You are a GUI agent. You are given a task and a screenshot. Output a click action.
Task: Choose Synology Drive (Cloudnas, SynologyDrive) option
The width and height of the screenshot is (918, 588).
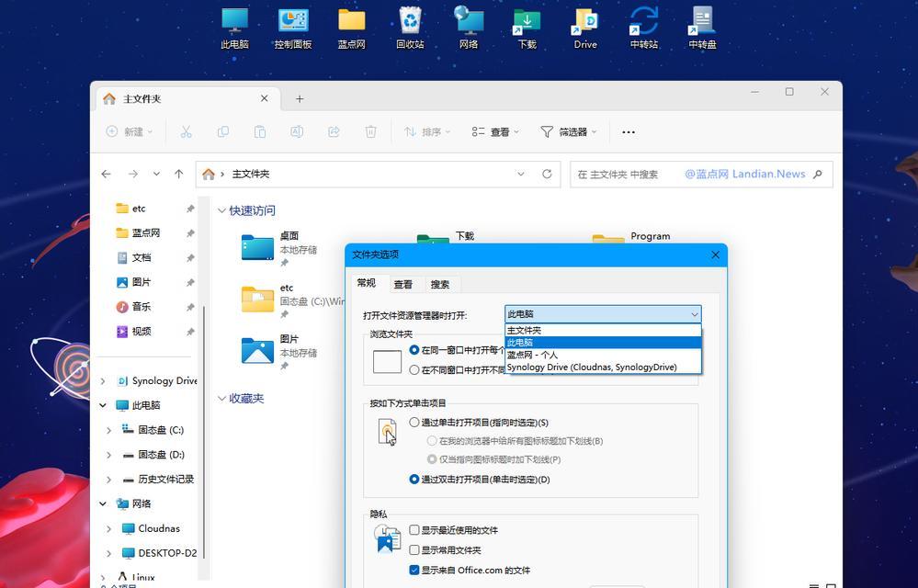tap(603, 367)
